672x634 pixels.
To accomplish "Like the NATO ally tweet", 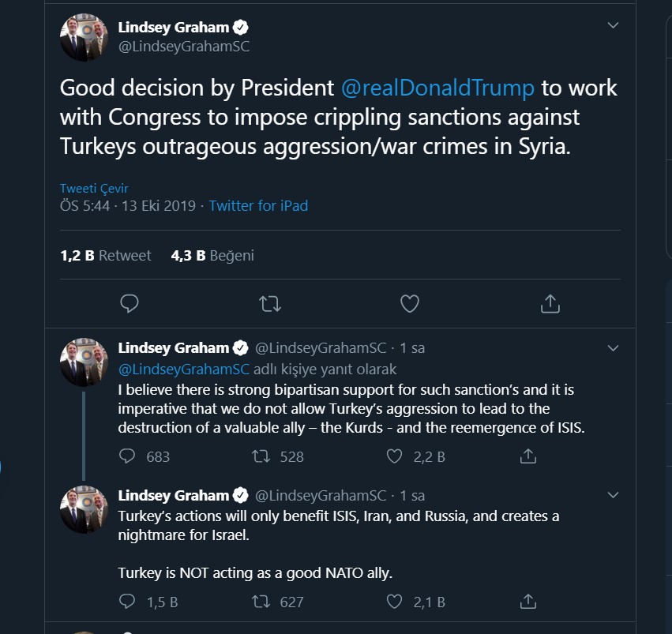I will coord(396,602).
